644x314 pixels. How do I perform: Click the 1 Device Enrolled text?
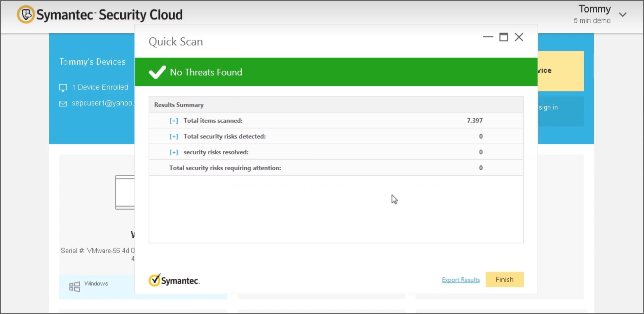[x=100, y=87]
